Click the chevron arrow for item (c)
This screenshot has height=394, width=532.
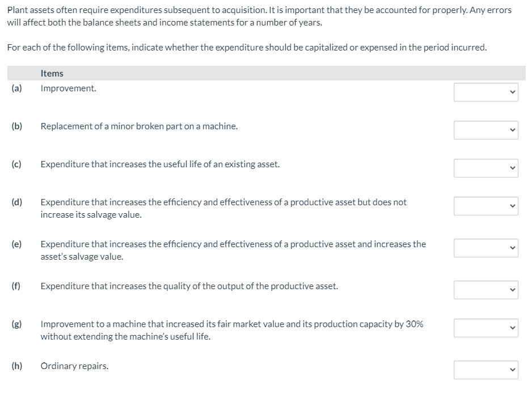click(512, 168)
